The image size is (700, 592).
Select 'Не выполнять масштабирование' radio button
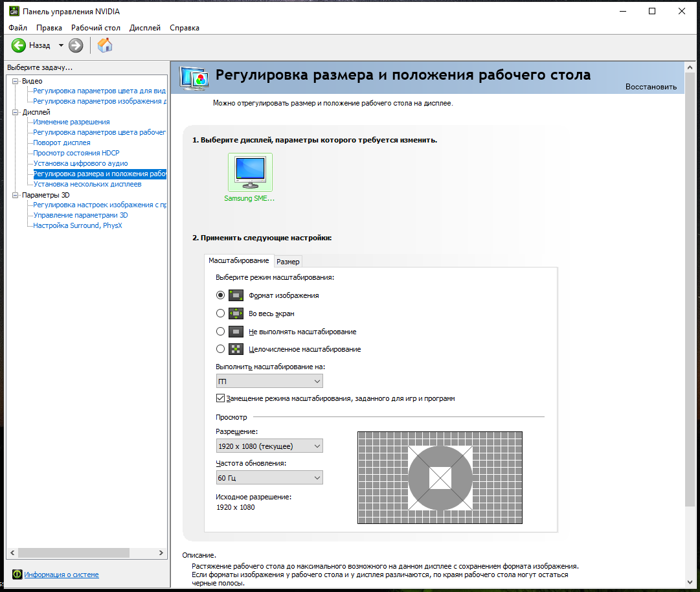[220, 331]
